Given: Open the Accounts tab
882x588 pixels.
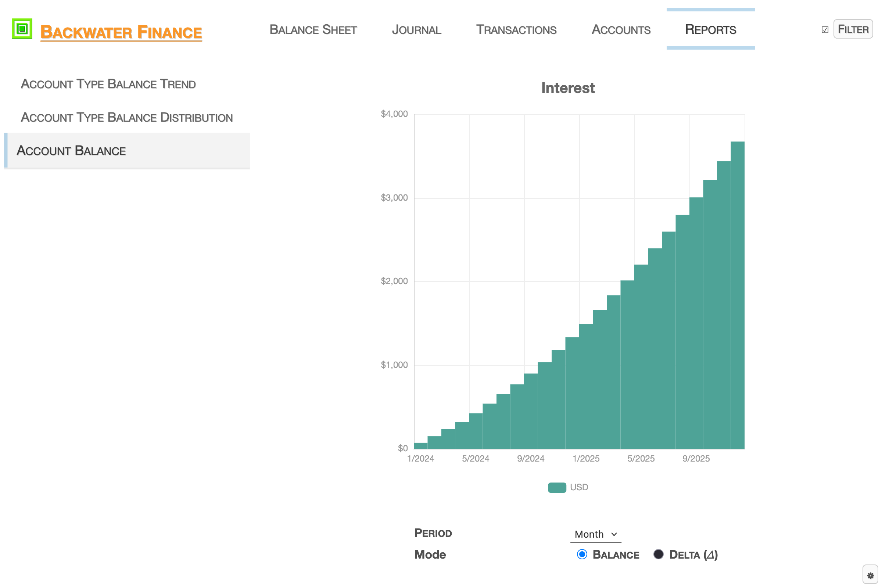Looking at the screenshot, I should pyautogui.click(x=621, y=30).
